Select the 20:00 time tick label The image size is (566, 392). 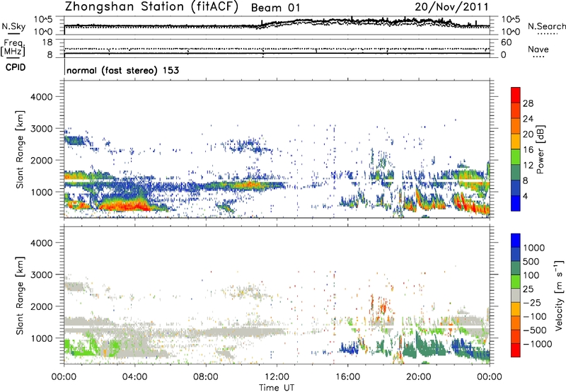(419, 377)
